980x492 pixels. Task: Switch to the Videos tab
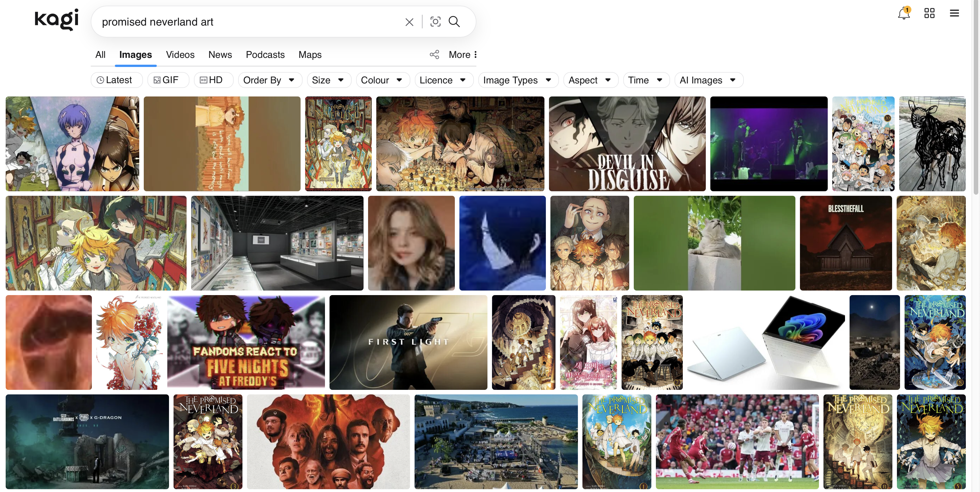(x=180, y=54)
